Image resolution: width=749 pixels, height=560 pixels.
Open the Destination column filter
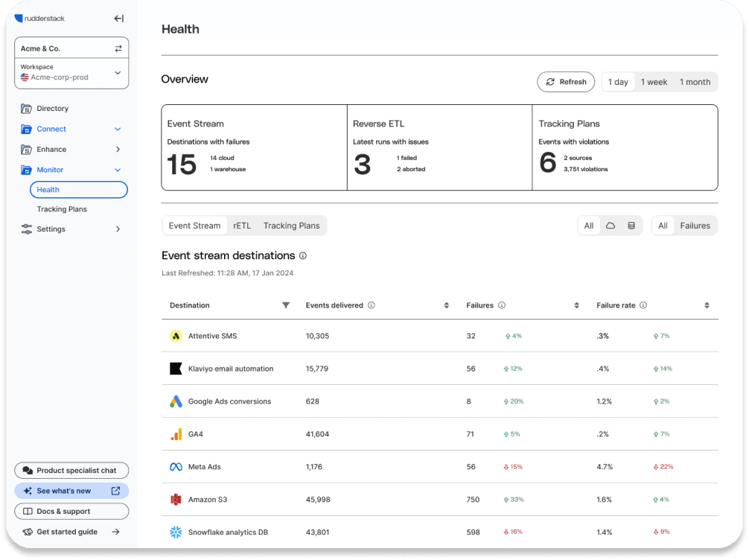click(286, 305)
